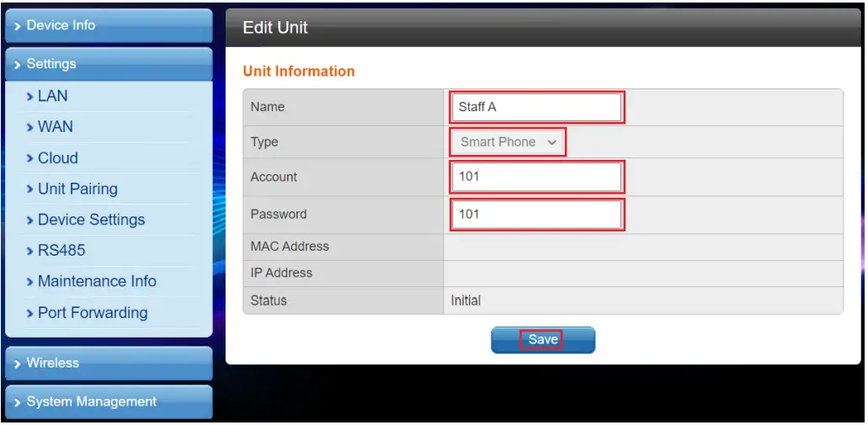Open the LAN settings page

(x=52, y=96)
